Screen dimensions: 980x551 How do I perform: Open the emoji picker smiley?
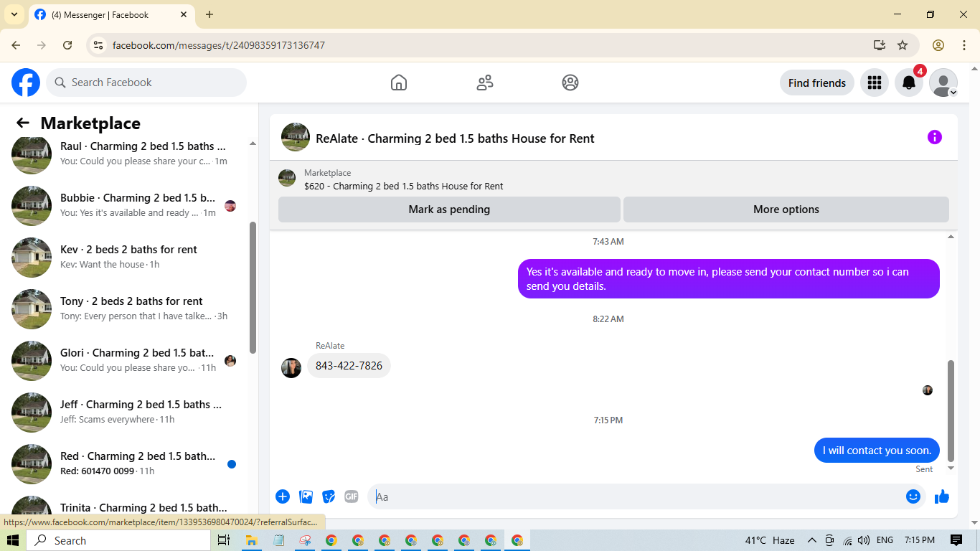[913, 496]
